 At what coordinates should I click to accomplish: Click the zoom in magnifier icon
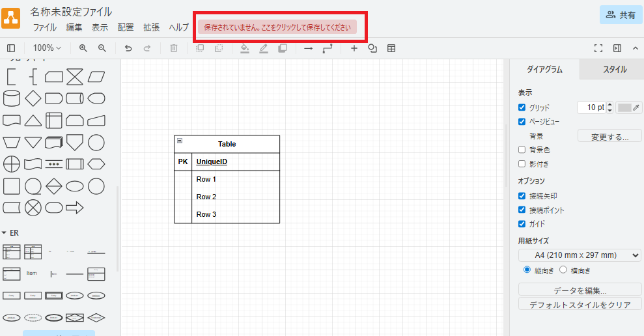83,48
